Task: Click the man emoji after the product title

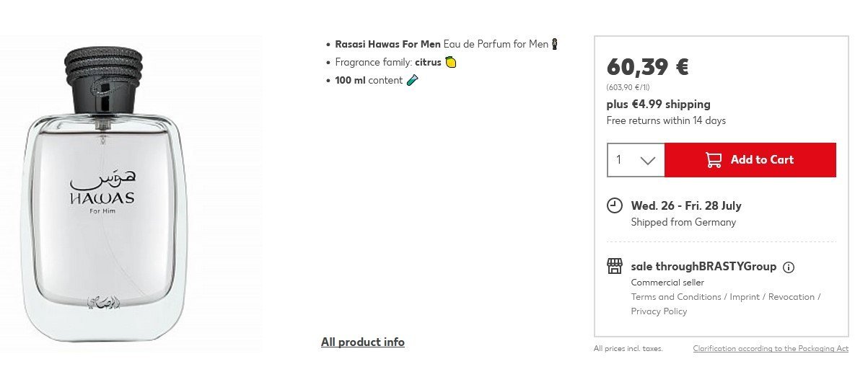Action: click(x=555, y=45)
